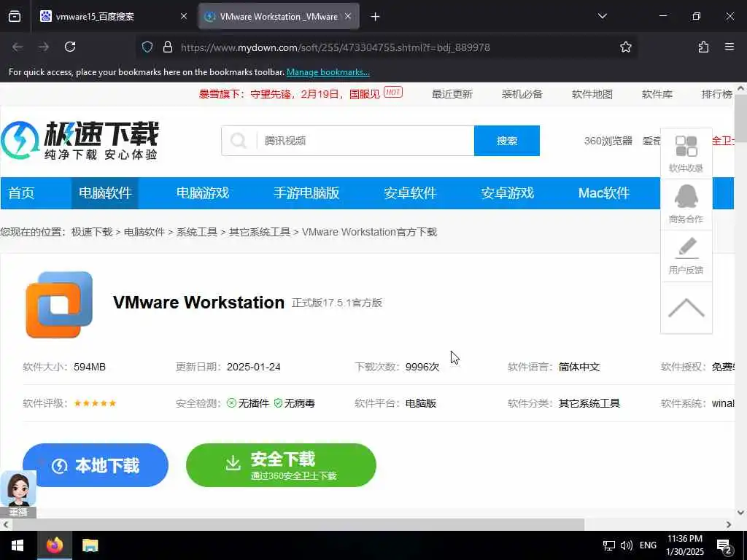Open 电脑软件 breadcrumb link
The image size is (747, 560).
pyautogui.click(x=144, y=232)
